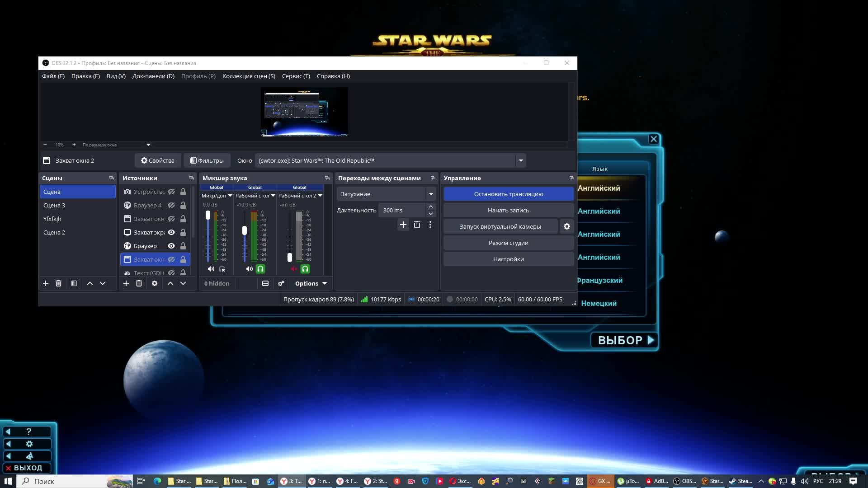Viewport: 868px width, 488px height.
Task: Delete selected scene with the trash icon
Action: (x=58, y=283)
